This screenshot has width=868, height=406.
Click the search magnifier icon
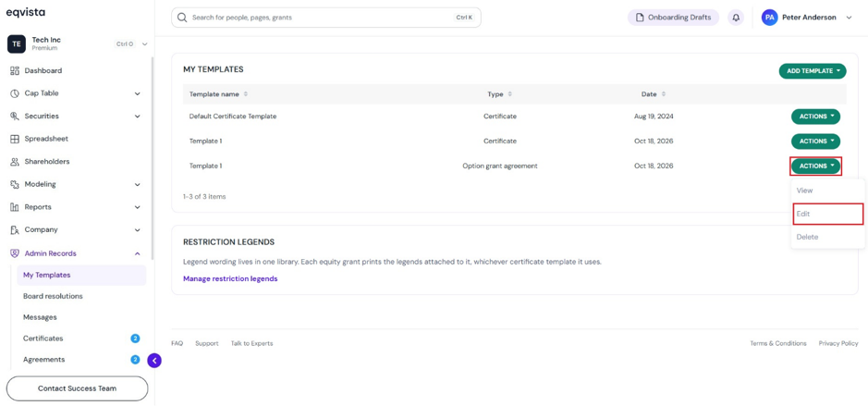click(182, 18)
